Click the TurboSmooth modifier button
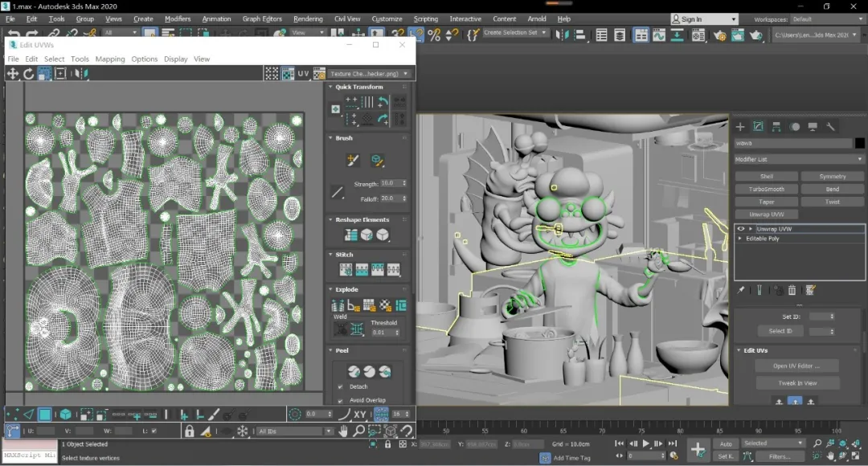The width and height of the screenshot is (868, 466). coord(766,189)
